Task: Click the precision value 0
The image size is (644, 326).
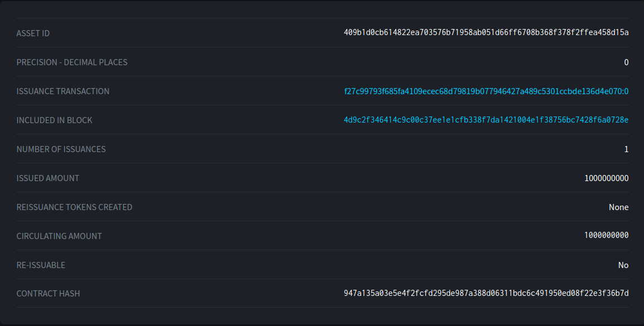Action: [x=626, y=62]
